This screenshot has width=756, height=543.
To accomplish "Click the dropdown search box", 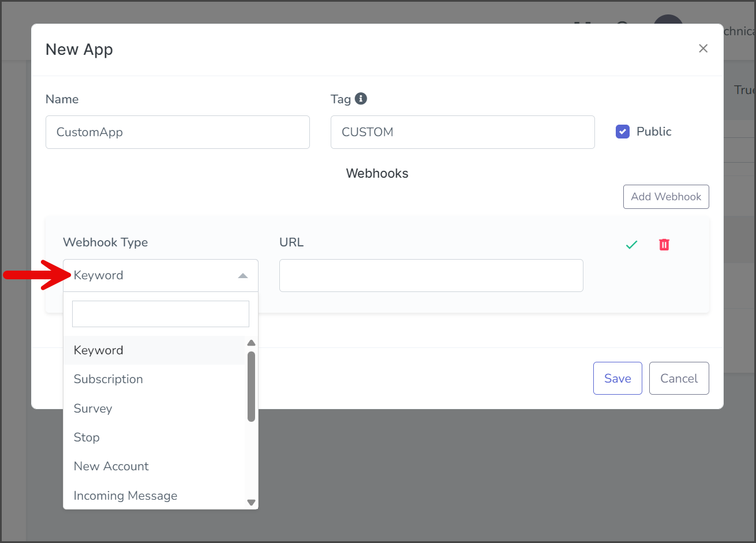I will 160,314.
